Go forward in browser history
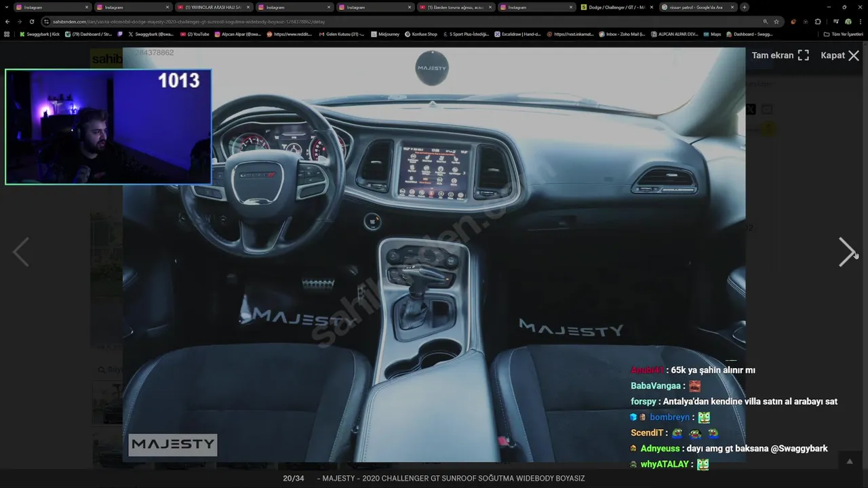 (x=19, y=22)
